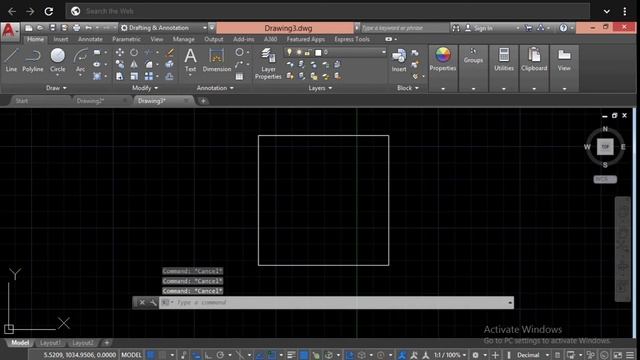Toggle polar tracking in status bar
640x360 pixels.
(x=220, y=355)
